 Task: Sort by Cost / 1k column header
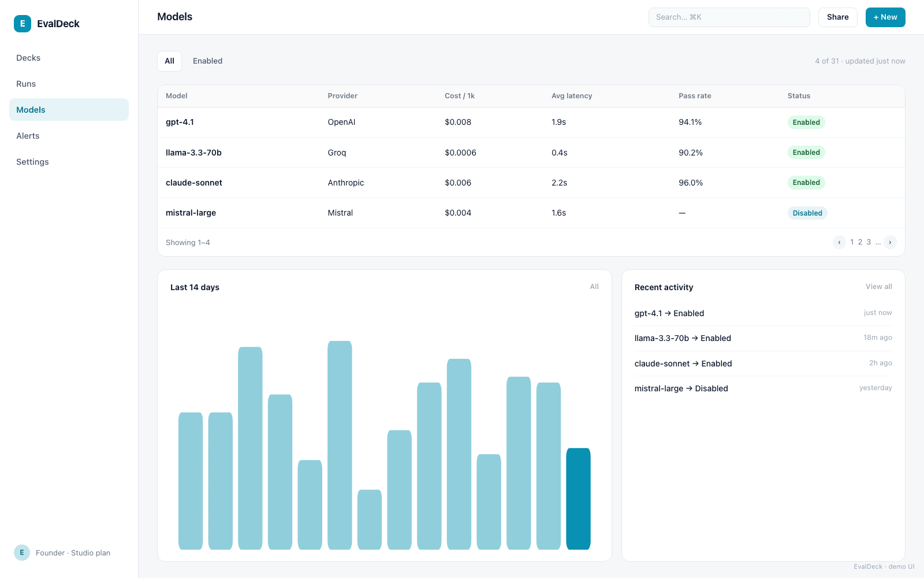[x=460, y=96]
